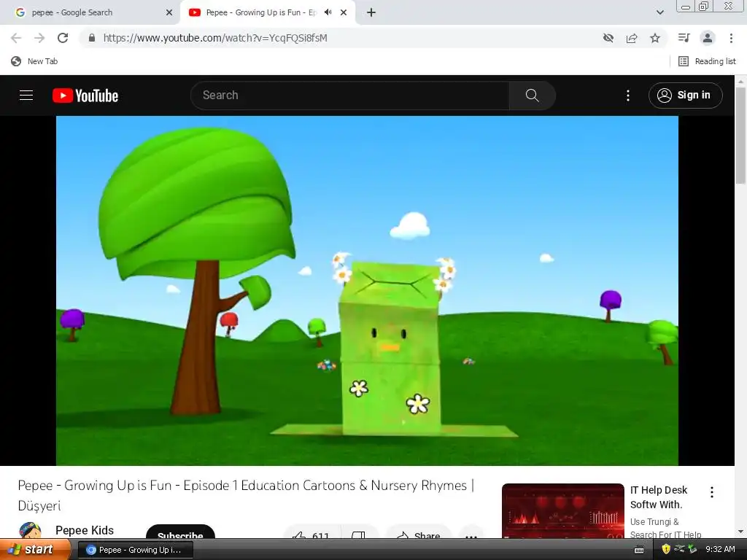Image resolution: width=747 pixels, height=560 pixels.
Task: Select the Pepee Chrome taskbar button
Action: pos(135,550)
